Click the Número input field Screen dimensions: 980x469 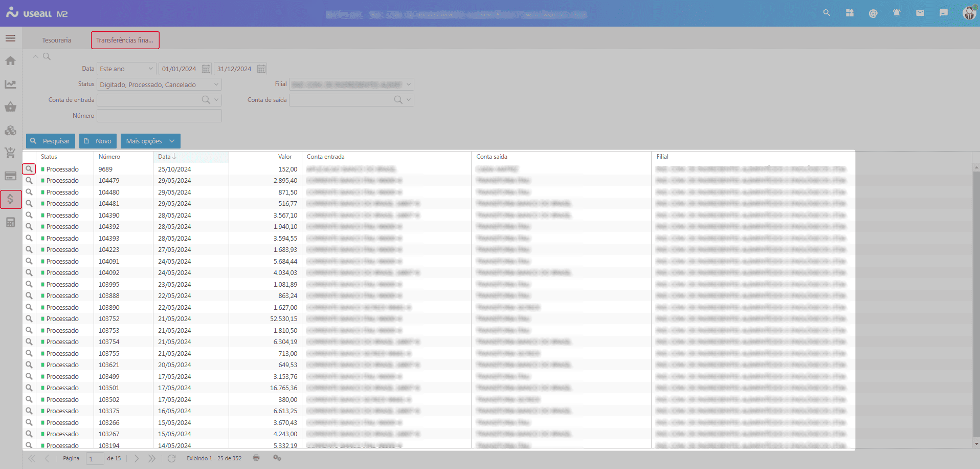coord(159,116)
